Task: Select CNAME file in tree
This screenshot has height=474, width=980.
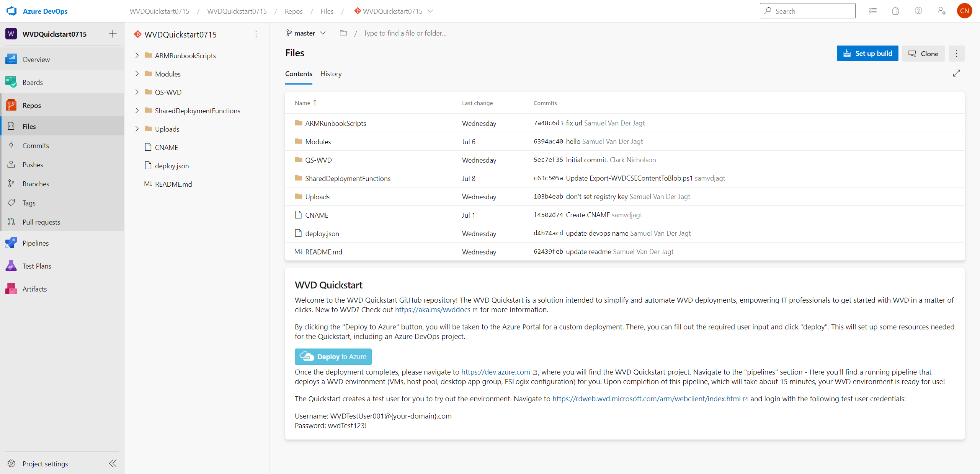Action: pyautogui.click(x=167, y=147)
